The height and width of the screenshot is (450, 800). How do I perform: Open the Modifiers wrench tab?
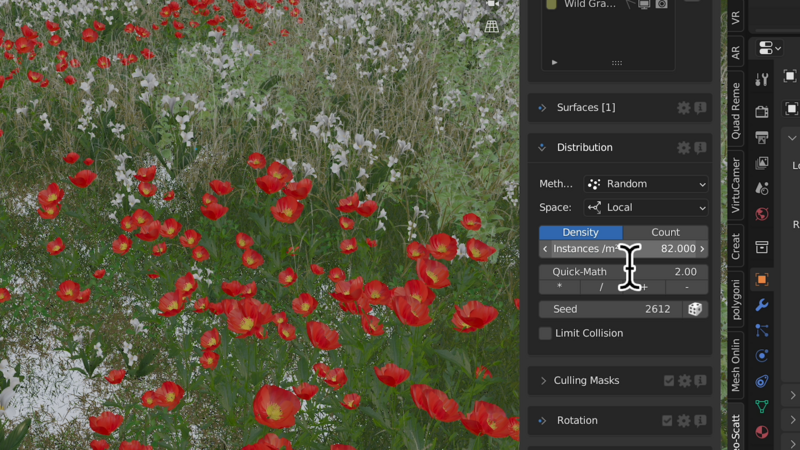(x=762, y=305)
